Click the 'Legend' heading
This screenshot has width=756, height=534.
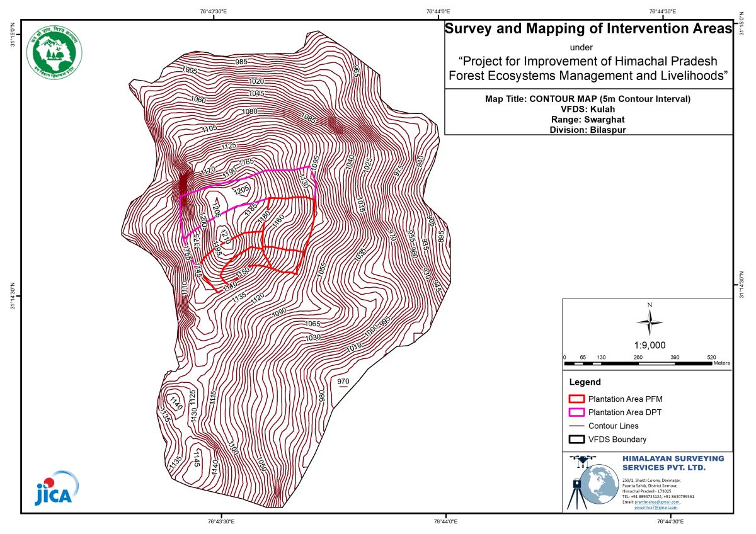click(585, 382)
